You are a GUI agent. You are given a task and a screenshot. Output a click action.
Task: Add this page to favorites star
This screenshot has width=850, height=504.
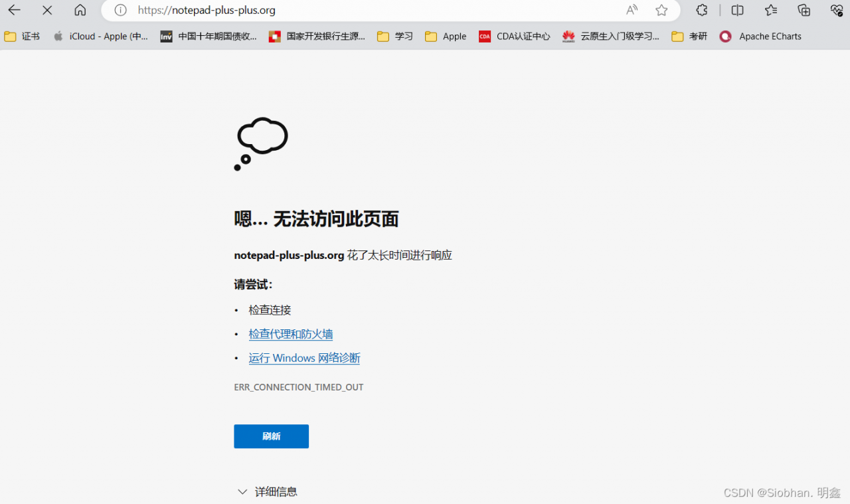pyautogui.click(x=661, y=10)
